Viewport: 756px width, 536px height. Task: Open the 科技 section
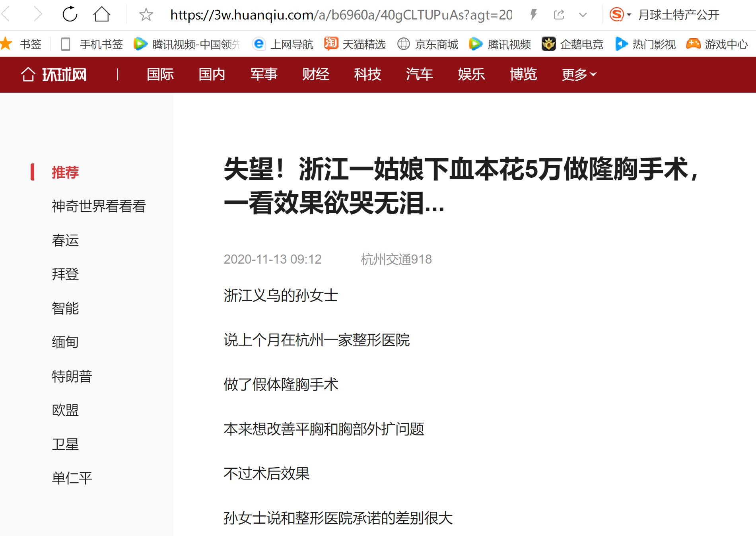[368, 74]
